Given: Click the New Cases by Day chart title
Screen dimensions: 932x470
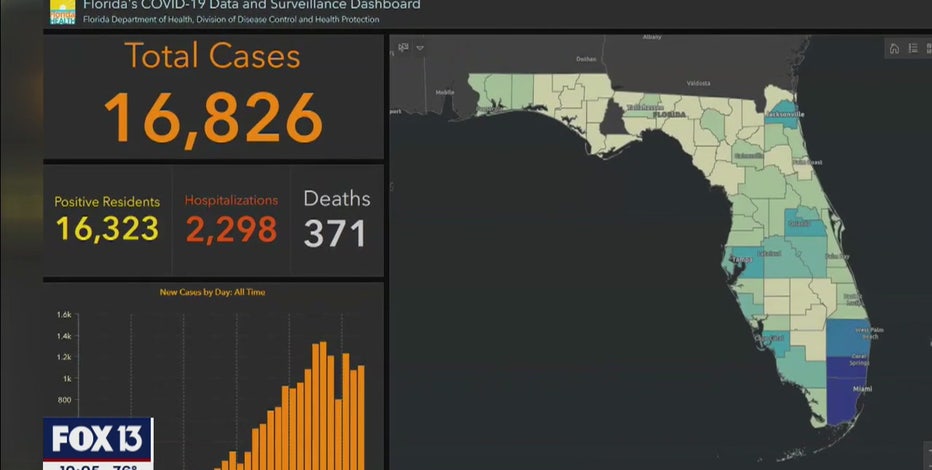Looking at the screenshot, I should 212,292.
